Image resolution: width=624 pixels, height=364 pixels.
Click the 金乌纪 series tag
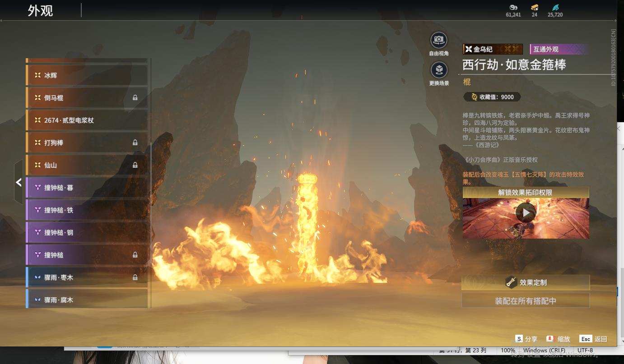coord(493,49)
